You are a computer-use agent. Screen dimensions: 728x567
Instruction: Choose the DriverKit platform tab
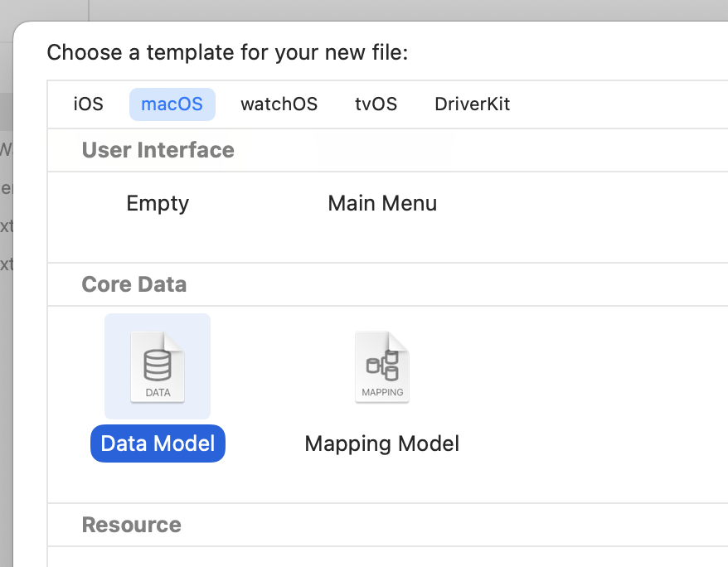(472, 104)
